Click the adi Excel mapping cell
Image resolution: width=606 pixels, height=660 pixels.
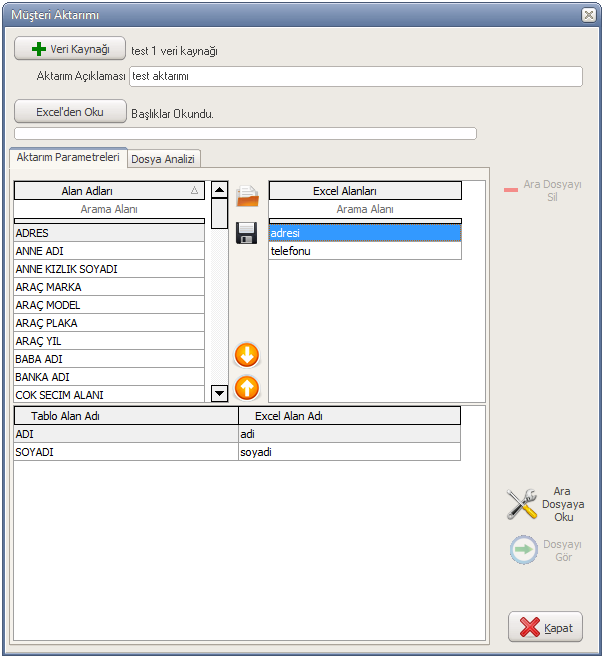[350, 434]
